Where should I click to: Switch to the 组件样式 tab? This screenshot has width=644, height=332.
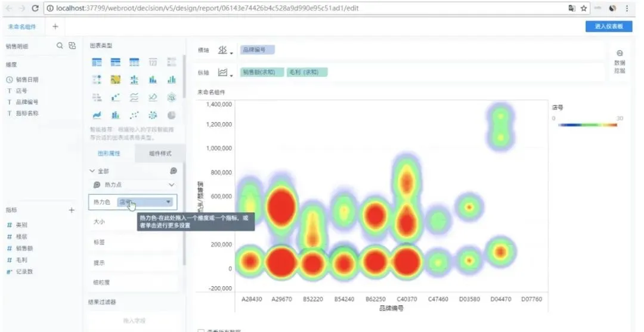click(x=159, y=154)
